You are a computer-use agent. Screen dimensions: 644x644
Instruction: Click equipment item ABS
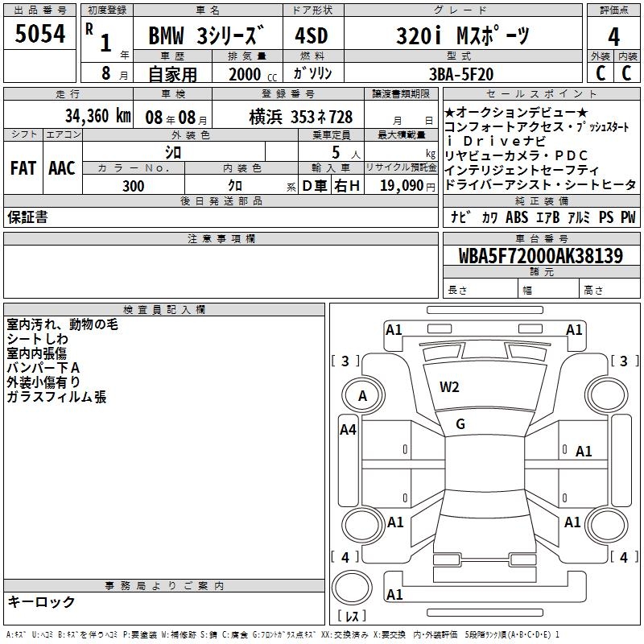click(x=517, y=217)
